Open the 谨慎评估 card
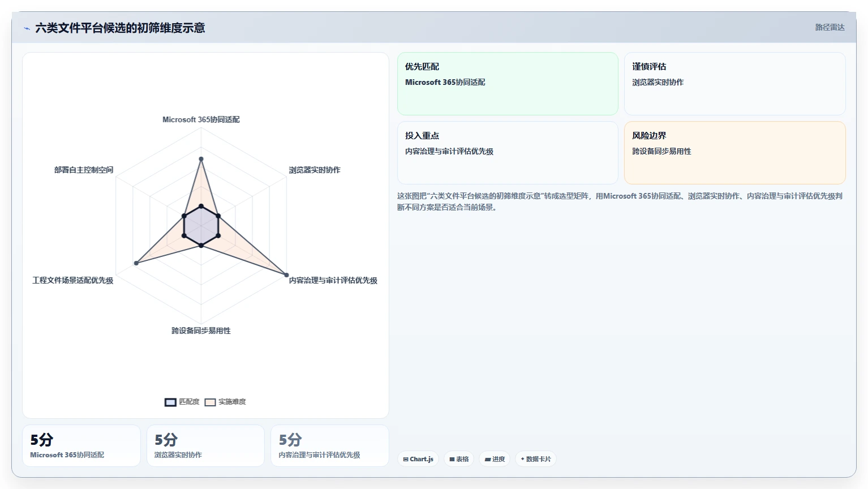The image size is (868, 489). (x=734, y=84)
